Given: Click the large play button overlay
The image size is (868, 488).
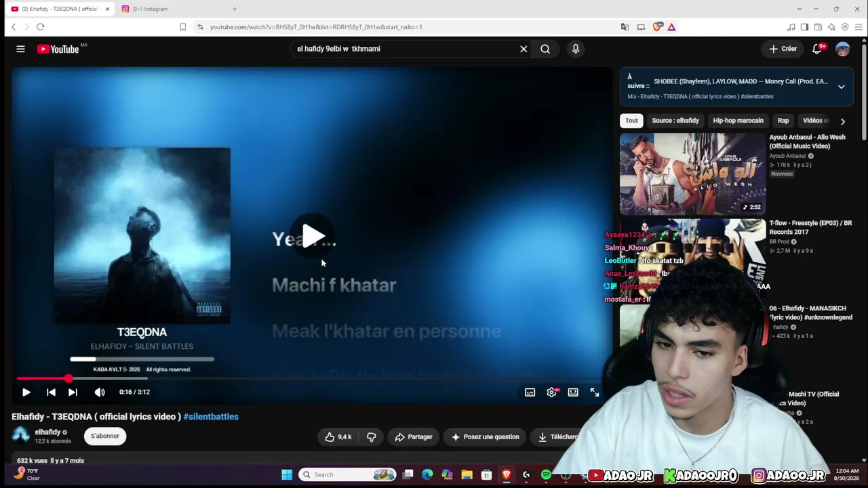Looking at the screenshot, I should click(313, 236).
